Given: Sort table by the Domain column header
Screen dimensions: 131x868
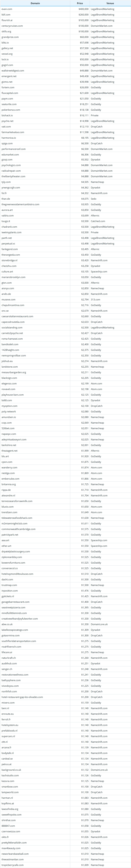Looking at the screenshot, I should [x=35, y=3].
